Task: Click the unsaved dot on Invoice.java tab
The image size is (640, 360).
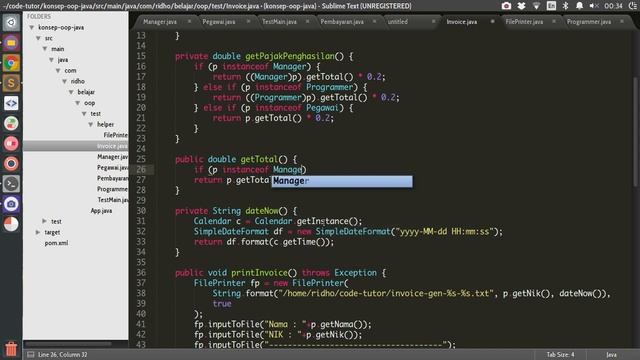Action: tap(493, 21)
